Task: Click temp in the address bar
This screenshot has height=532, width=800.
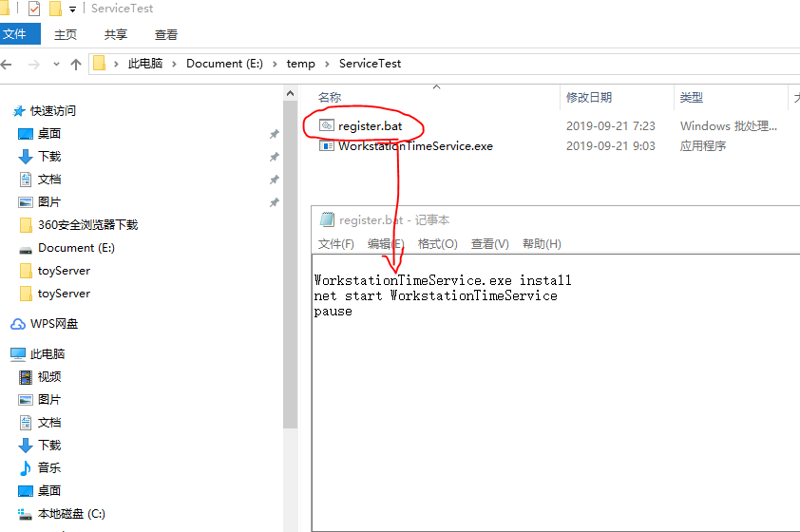Action: pos(300,64)
